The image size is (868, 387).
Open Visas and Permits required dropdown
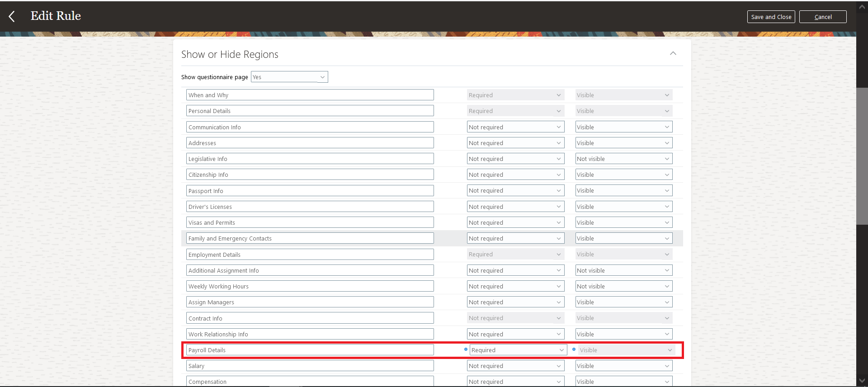pos(515,222)
